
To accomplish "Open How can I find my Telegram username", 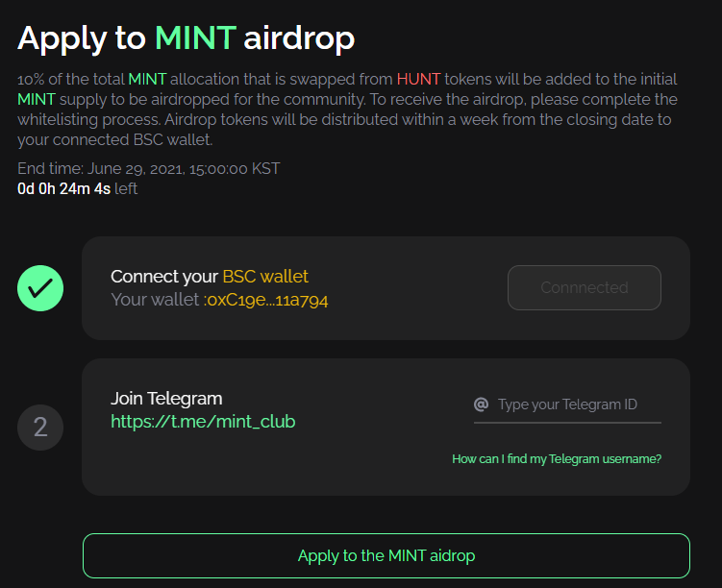I will [x=557, y=459].
